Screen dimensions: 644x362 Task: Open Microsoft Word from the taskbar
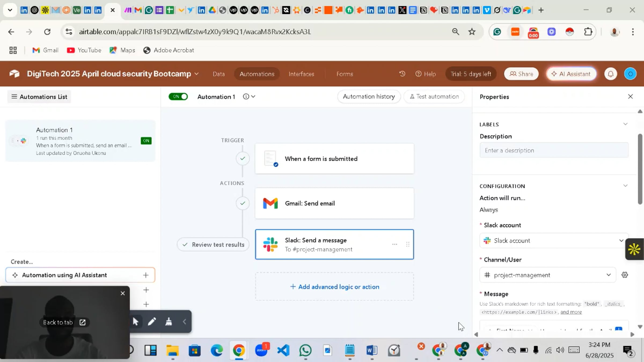tap(372, 350)
